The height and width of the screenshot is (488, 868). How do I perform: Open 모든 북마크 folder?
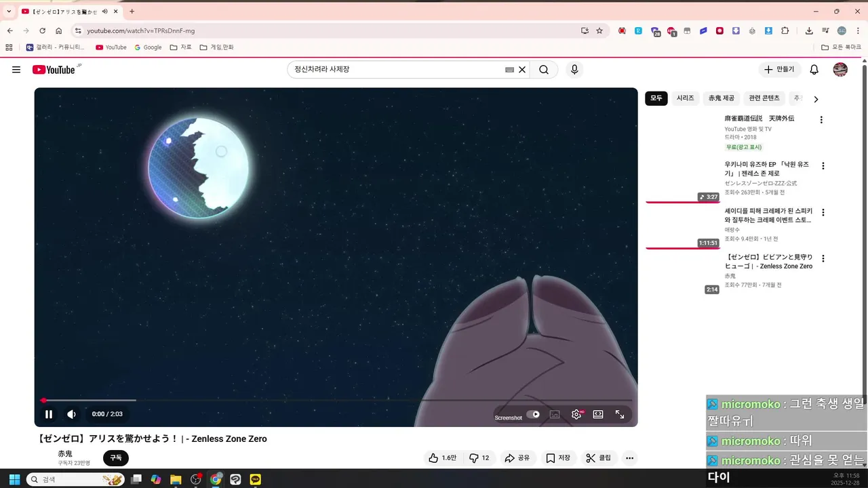pos(841,47)
